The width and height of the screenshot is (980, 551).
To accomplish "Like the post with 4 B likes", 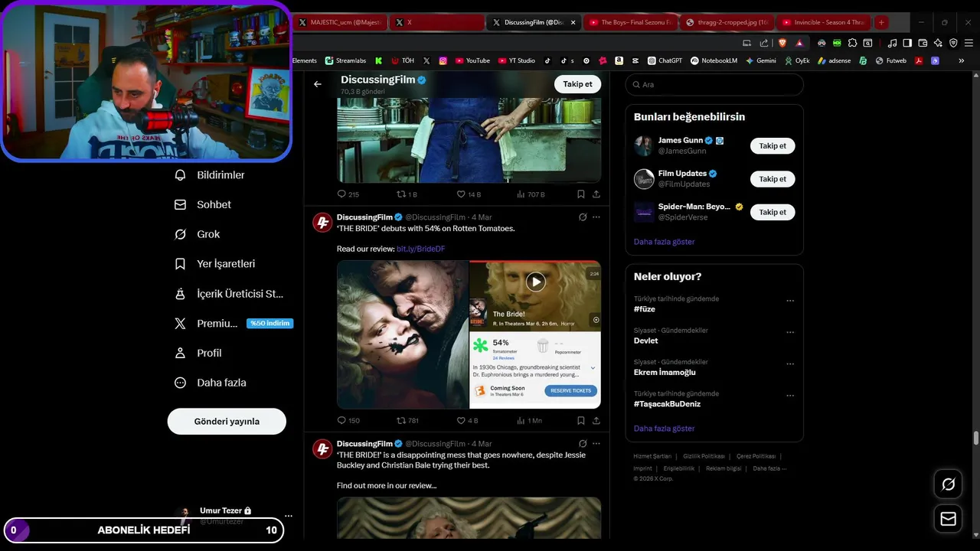I will 467,420.
